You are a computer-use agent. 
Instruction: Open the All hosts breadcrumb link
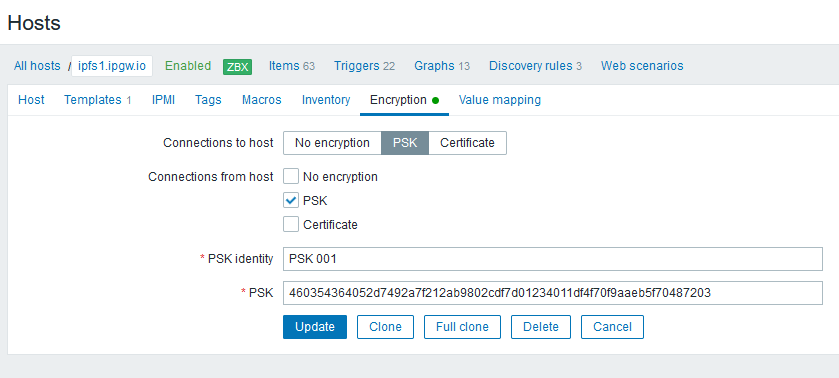point(37,66)
